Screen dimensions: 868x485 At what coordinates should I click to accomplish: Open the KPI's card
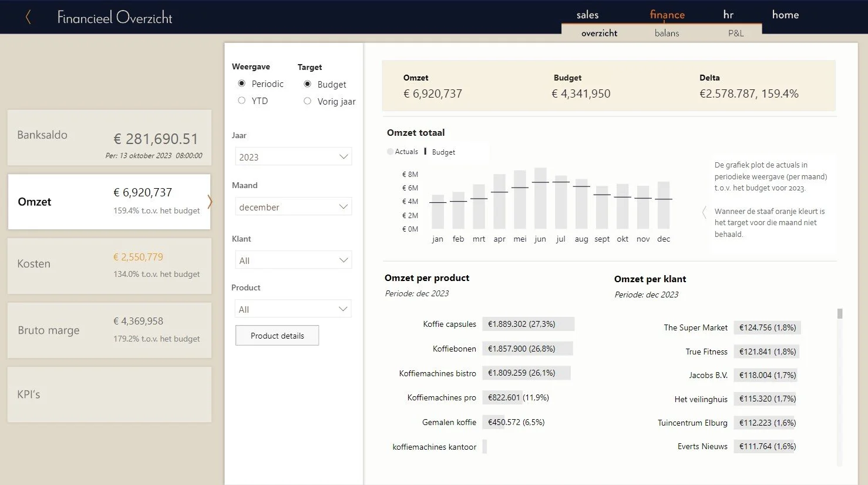pos(109,394)
